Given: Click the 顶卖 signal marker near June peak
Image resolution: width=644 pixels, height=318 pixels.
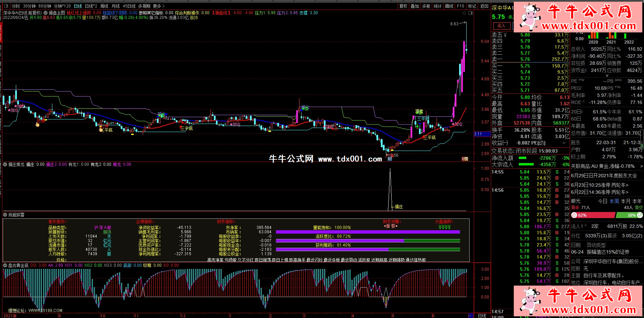Looking at the screenshot, I should [x=419, y=112].
